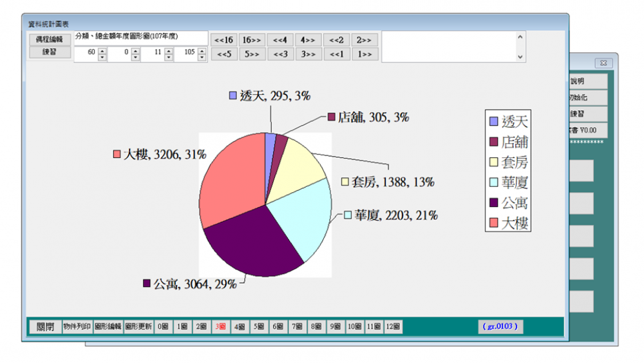
Task: Click the chart title text field
Action: 140,37
